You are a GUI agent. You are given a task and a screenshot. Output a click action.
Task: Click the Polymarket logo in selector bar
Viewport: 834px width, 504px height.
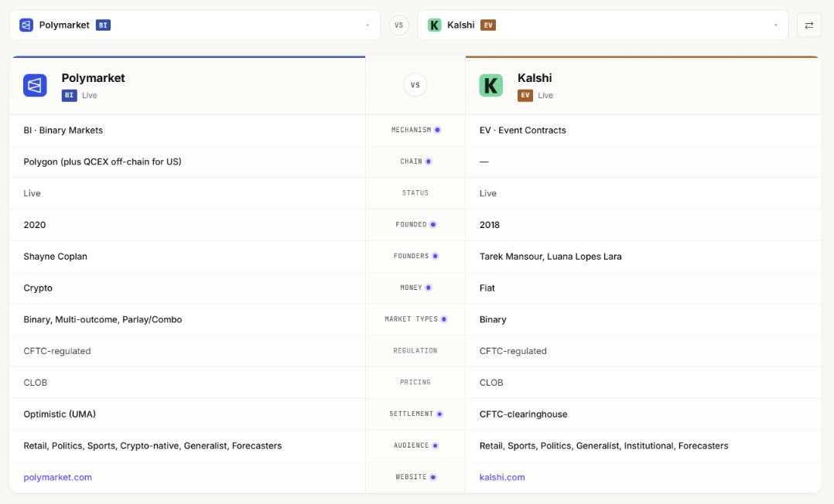26,25
